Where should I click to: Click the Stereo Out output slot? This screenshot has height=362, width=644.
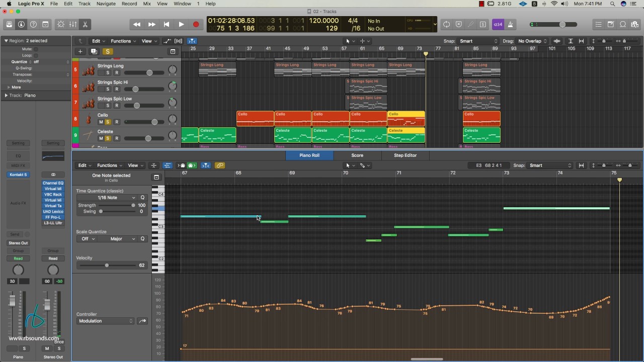click(18, 243)
